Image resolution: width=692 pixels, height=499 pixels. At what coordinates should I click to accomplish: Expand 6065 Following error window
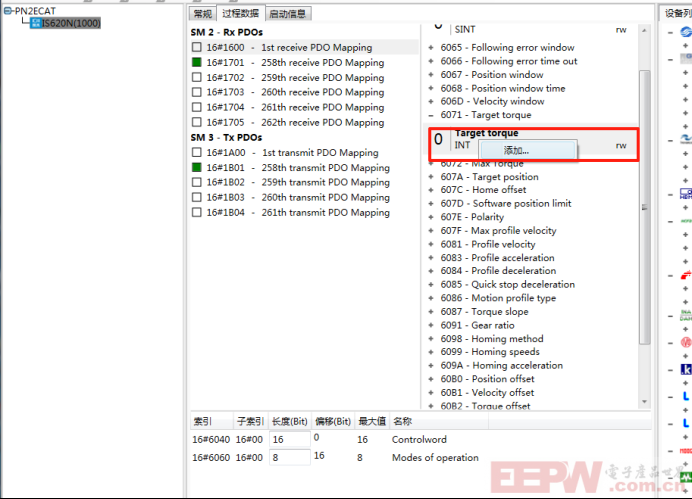pyautogui.click(x=431, y=47)
